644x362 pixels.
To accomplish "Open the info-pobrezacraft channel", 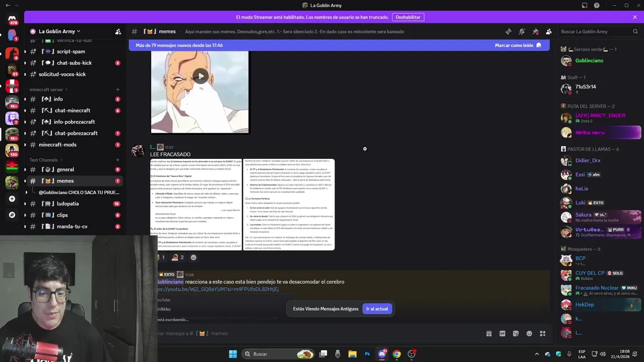I will click(75, 122).
